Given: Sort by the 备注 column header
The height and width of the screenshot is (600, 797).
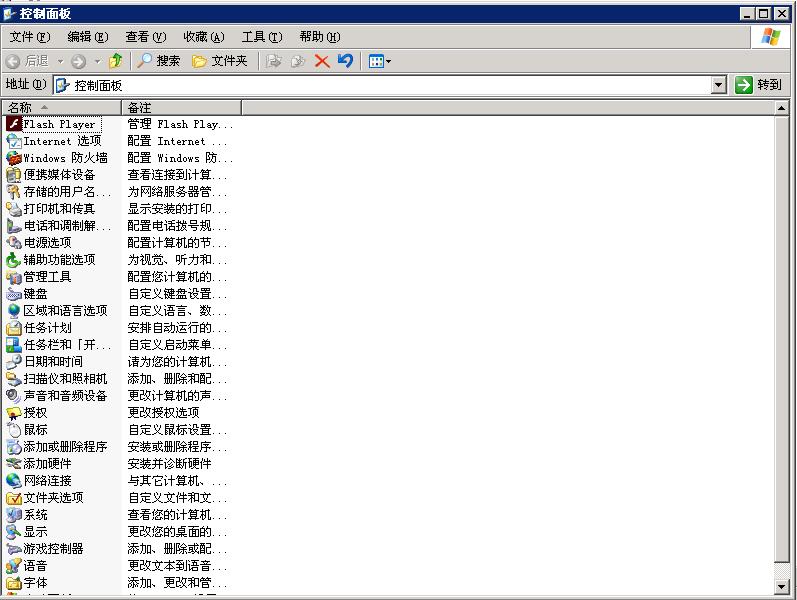Looking at the screenshot, I should click(181, 108).
